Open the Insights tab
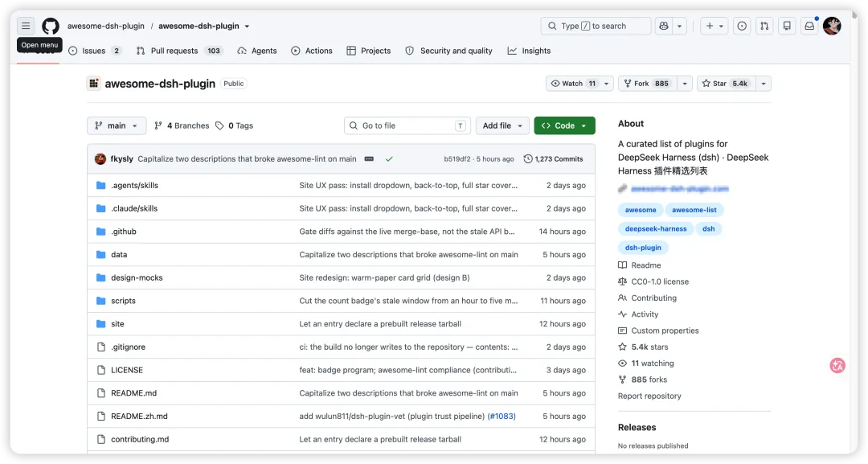The image size is (868, 464). click(529, 51)
